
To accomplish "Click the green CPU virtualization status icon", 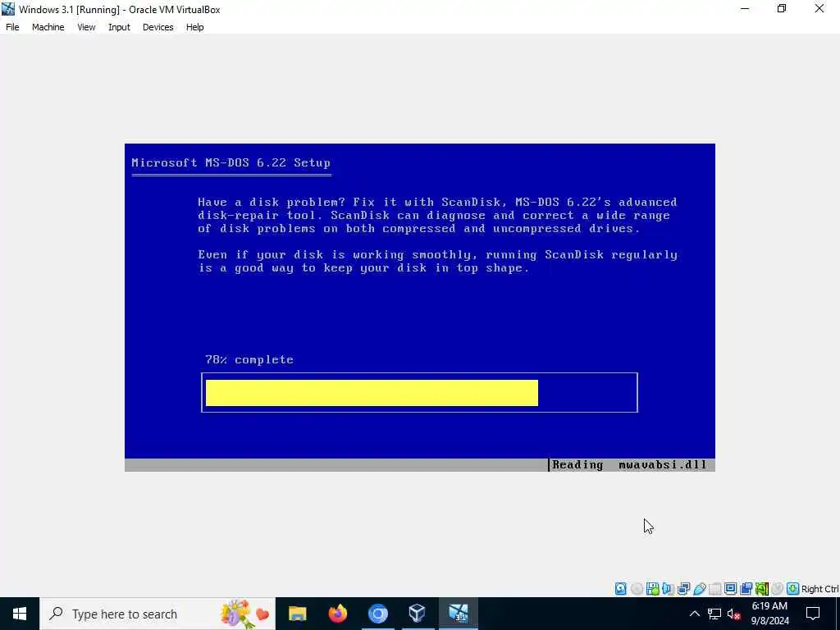I will coord(762,589).
